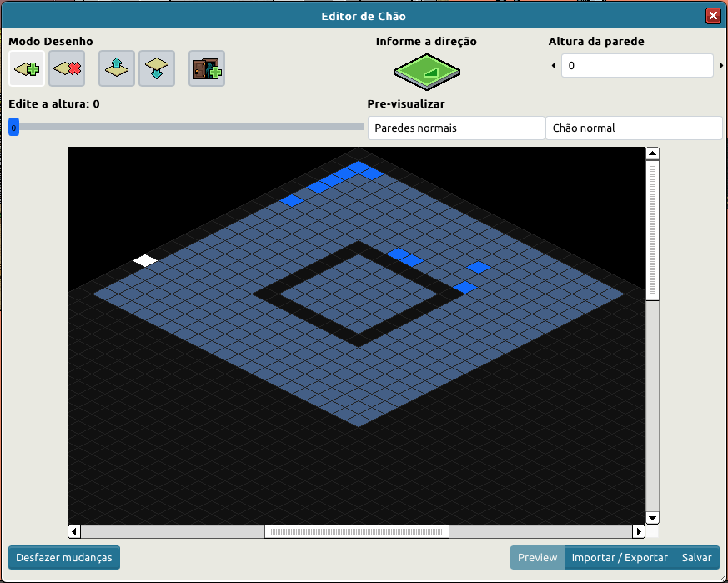
Task: Open the Chão normal dropdown
Action: click(x=634, y=128)
